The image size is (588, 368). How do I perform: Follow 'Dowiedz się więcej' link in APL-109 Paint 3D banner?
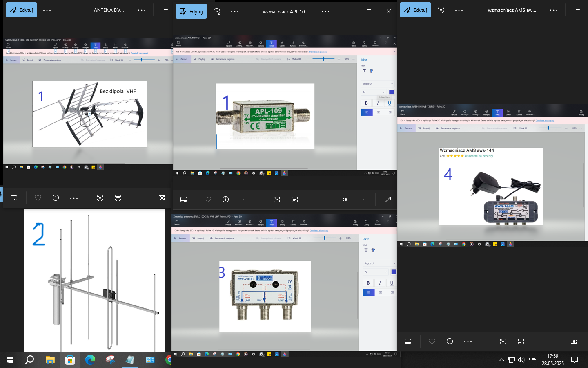tap(318, 52)
